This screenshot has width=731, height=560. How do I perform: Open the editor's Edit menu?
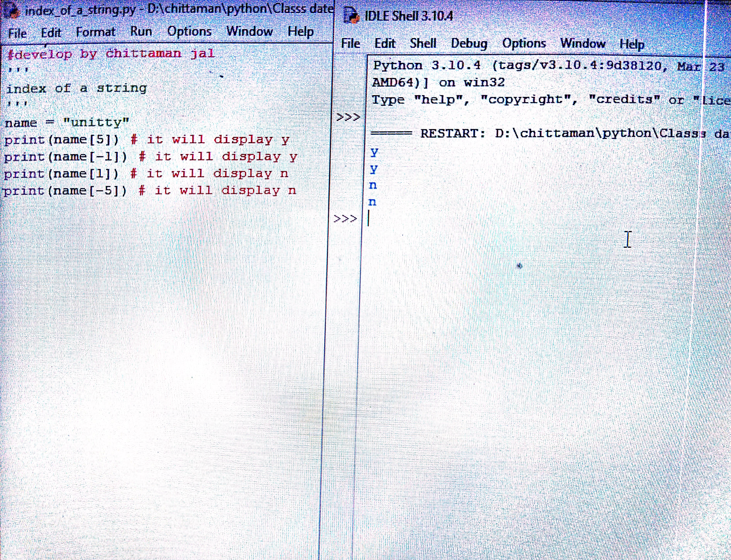pos(51,33)
